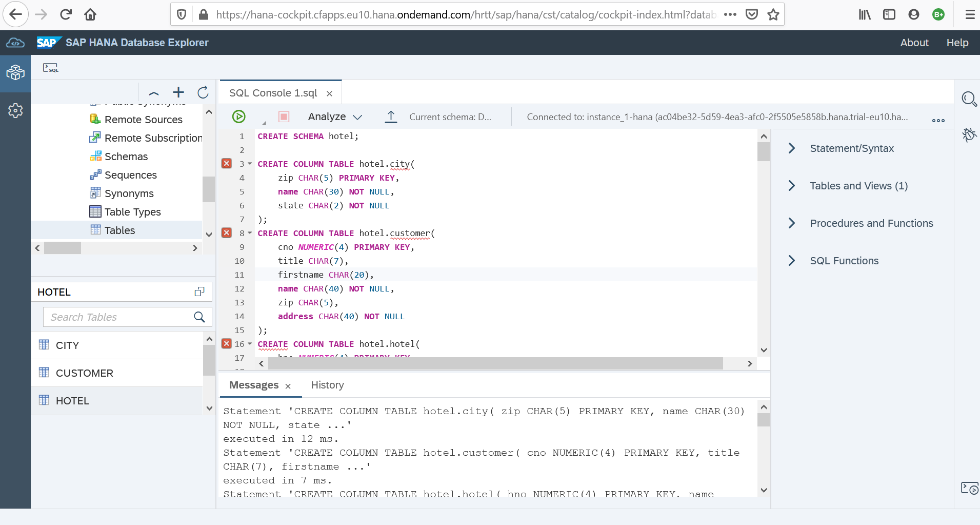The height and width of the screenshot is (525, 980).
Task: Open settings gear in left sidebar
Action: 15,110
